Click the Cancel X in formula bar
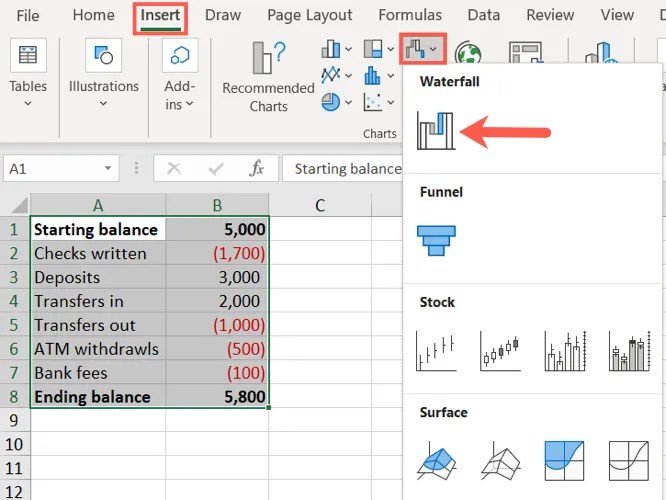 (x=174, y=169)
